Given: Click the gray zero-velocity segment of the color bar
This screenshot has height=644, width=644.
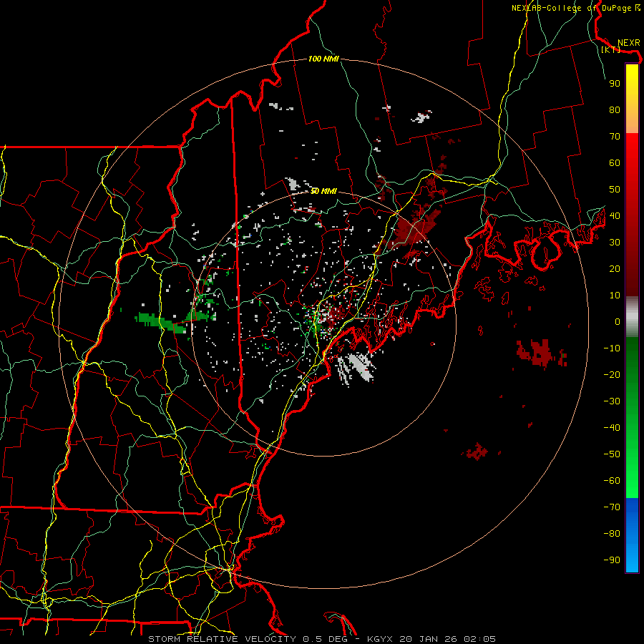Looking at the screenshot, I should (x=632, y=316).
